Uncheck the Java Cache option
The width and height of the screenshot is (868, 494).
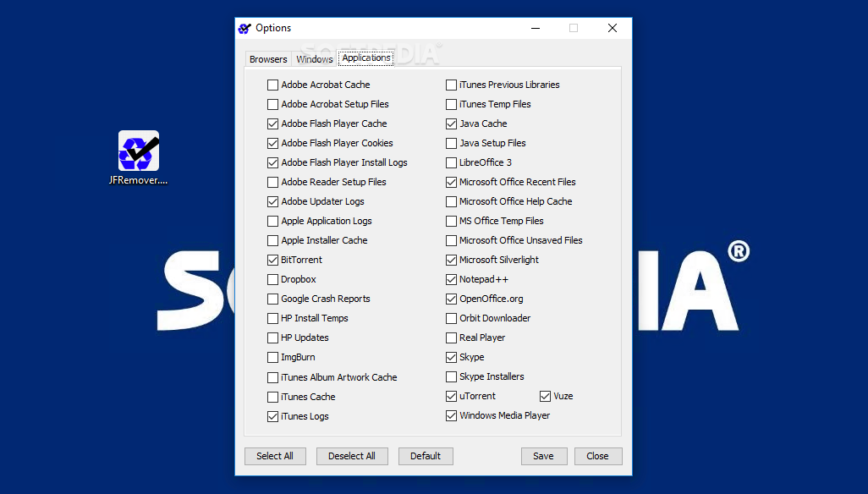pyautogui.click(x=451, y=124)
